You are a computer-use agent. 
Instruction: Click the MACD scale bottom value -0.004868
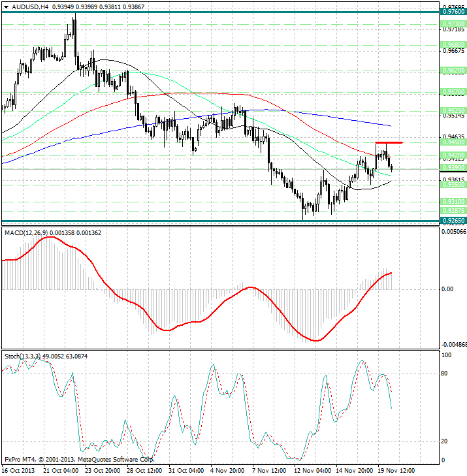pos(454,345)
